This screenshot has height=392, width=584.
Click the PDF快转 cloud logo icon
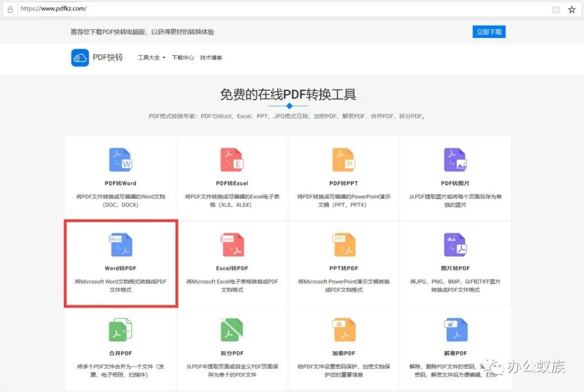[x=80, y=58]
